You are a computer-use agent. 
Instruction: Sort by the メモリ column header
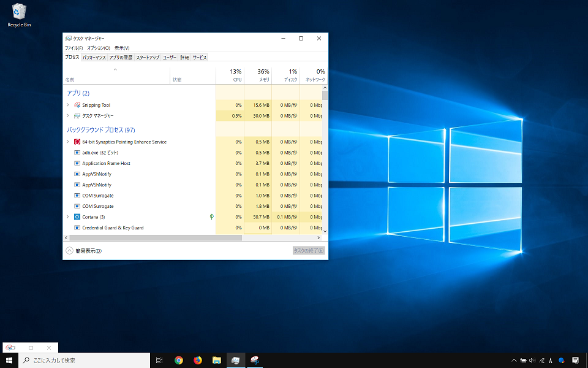[x=258, y=75]
